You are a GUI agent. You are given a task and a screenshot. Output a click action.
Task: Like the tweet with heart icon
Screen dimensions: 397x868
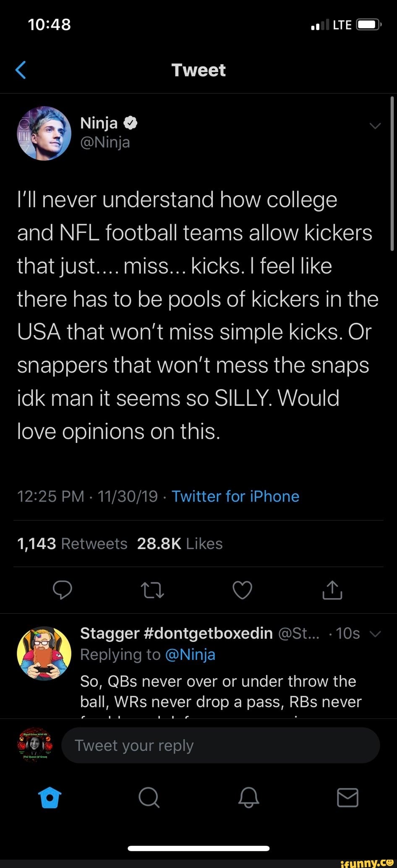pos(243,590)
